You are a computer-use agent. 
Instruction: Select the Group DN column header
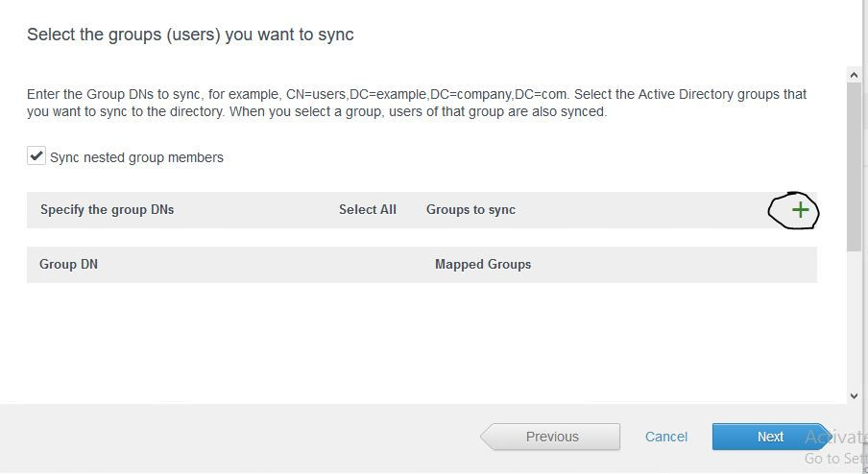68,264
